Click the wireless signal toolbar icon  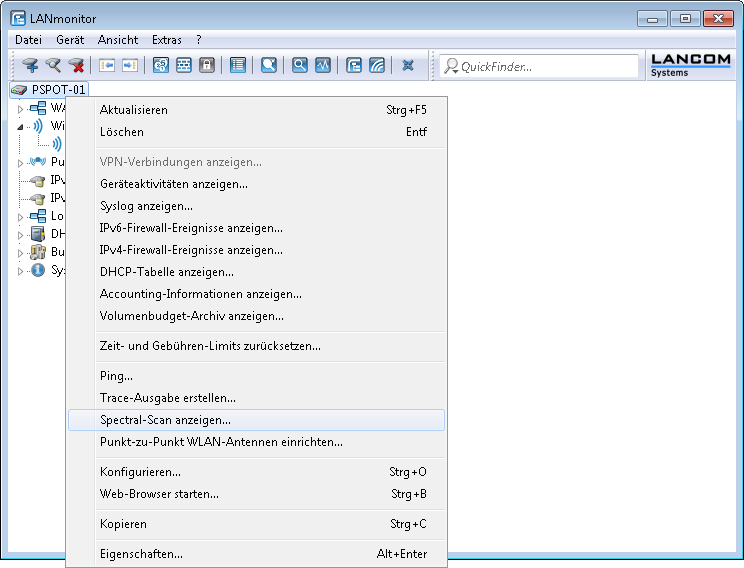pos(376,66)
